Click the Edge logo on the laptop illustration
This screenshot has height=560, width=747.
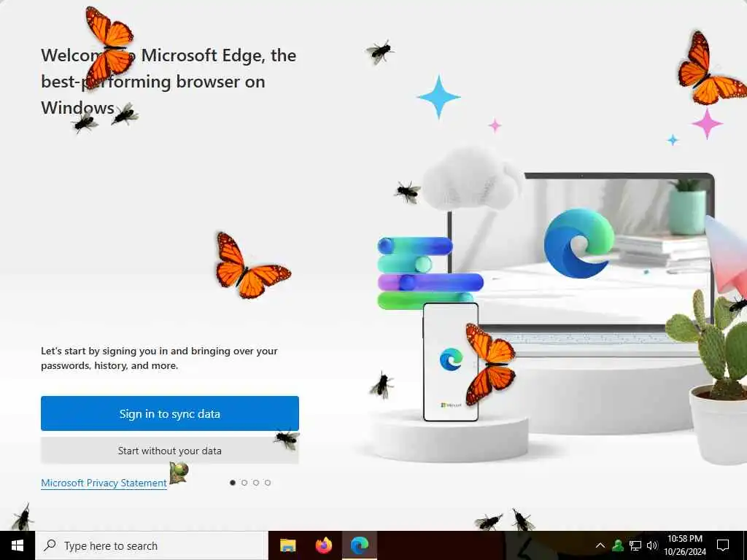tap(579, 244)
